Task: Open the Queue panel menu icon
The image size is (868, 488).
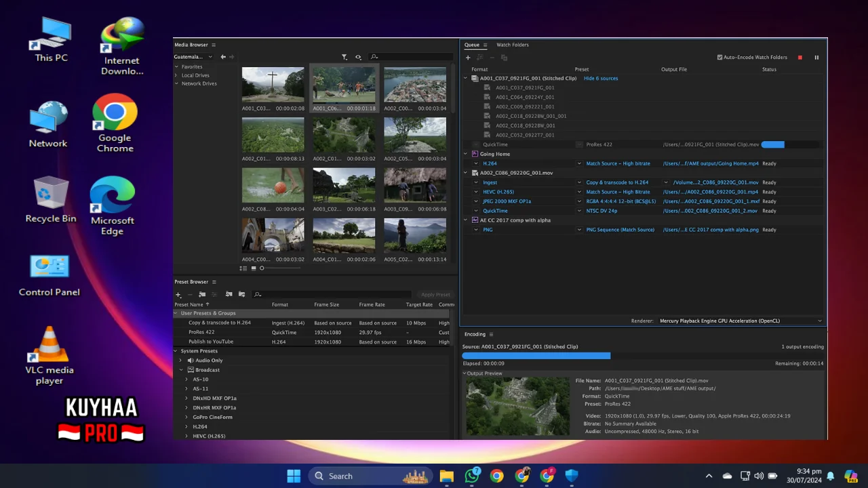Action: [x=486, y=45]
